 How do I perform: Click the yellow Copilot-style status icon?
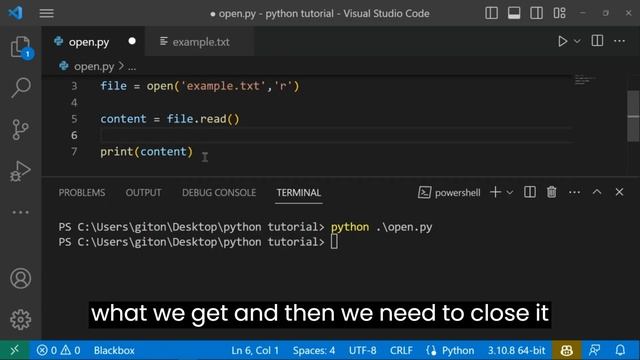click(x=567, y=350)
